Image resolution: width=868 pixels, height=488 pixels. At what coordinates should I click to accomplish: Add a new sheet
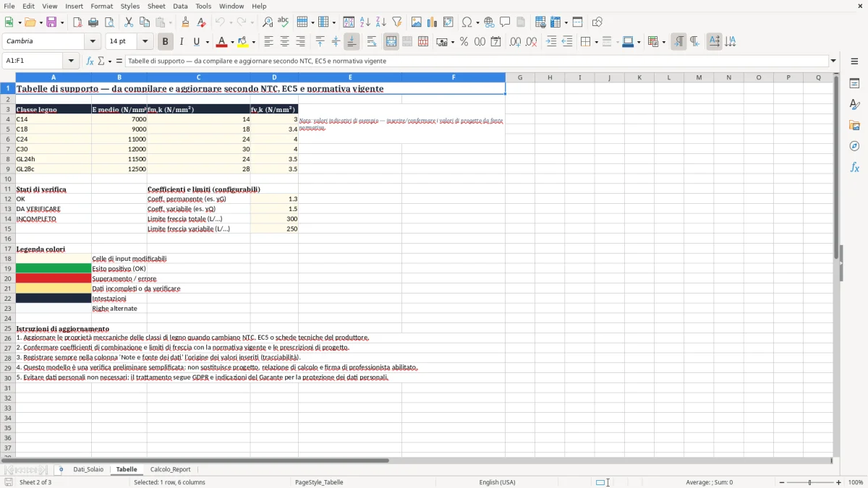(61, 469)
